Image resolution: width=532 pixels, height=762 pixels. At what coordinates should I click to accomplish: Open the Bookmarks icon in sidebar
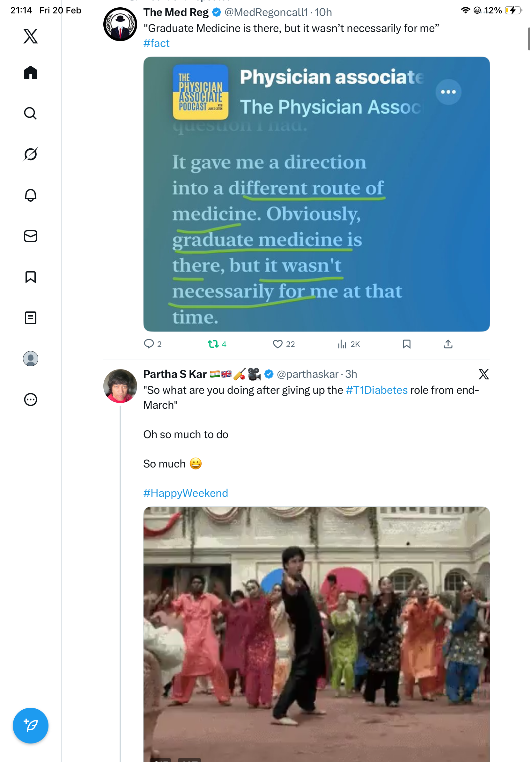pos(31,277)
